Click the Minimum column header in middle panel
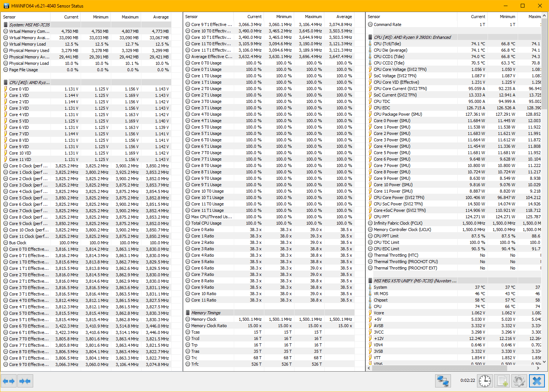Image resolution: width=549 pixels, height=392 pixels. (279, 17)
